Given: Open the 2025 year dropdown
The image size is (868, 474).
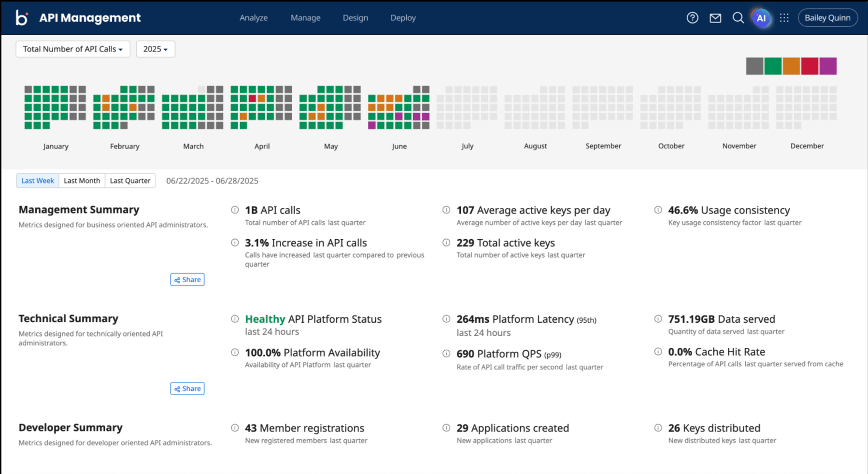Looking at the screenshot, I should [x=156, y=49].
